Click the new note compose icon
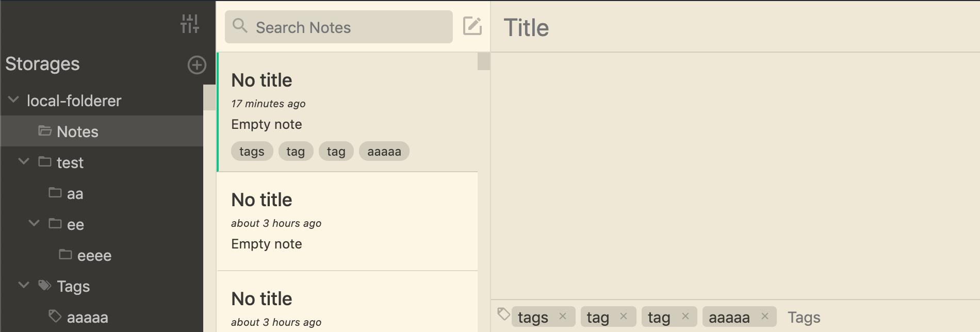This screenshot has height=332, width=980. point(472,27)
